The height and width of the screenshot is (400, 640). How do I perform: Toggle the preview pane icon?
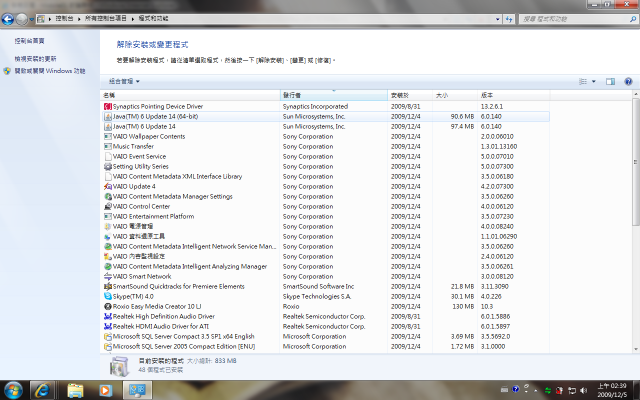pos(610,82)
